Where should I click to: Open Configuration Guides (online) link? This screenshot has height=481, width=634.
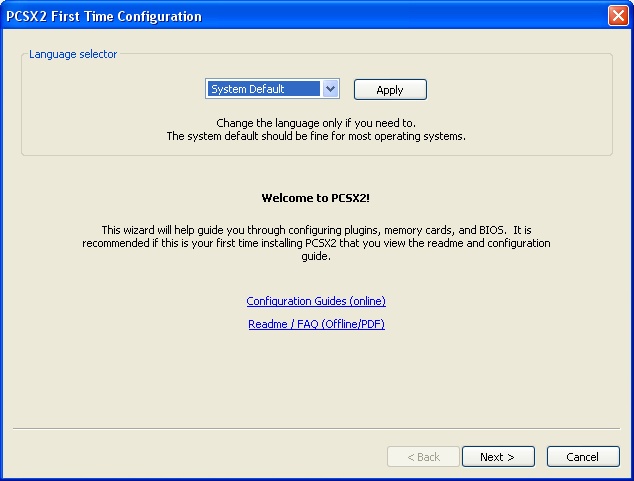point(316,301)
